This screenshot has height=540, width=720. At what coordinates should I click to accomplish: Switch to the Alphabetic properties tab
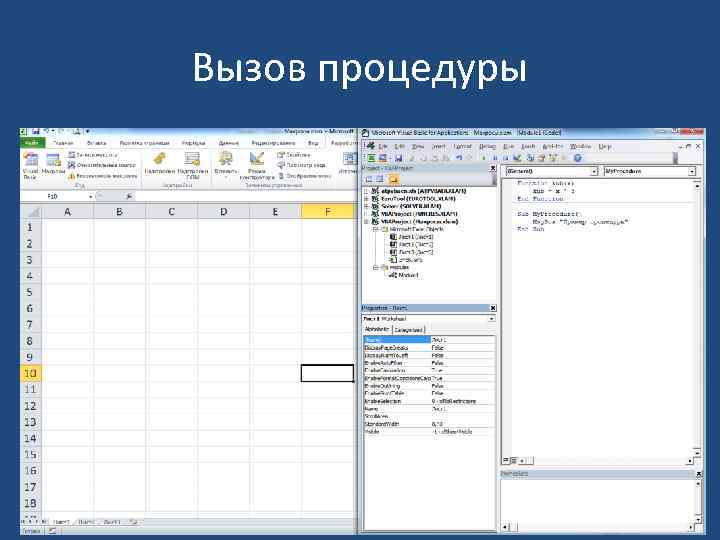[377, 329]
